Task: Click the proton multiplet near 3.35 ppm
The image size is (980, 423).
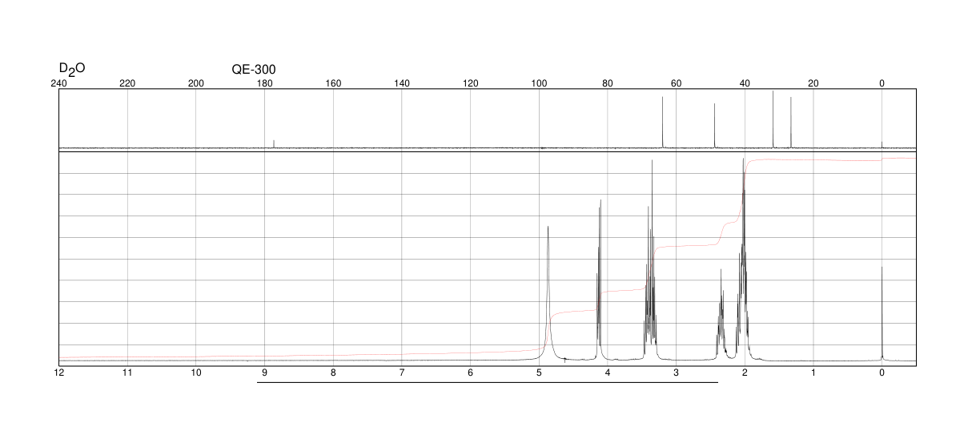Action: pos(651,260)
